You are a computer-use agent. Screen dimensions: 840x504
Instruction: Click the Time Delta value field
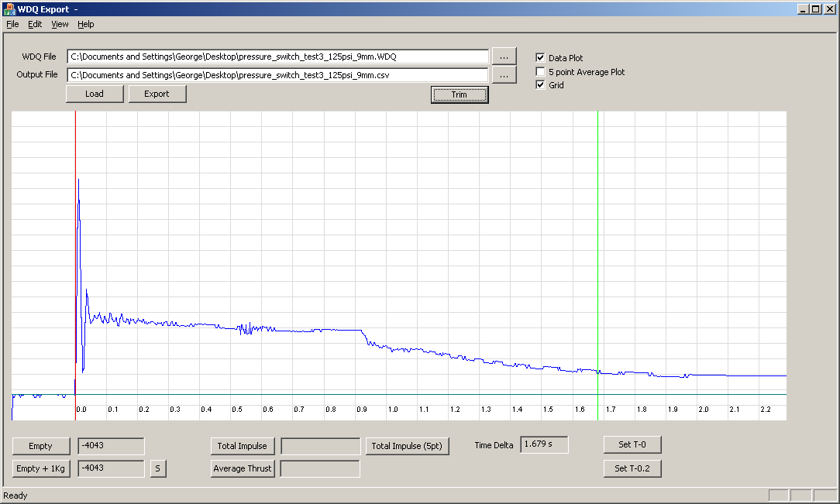pos(544,444)
